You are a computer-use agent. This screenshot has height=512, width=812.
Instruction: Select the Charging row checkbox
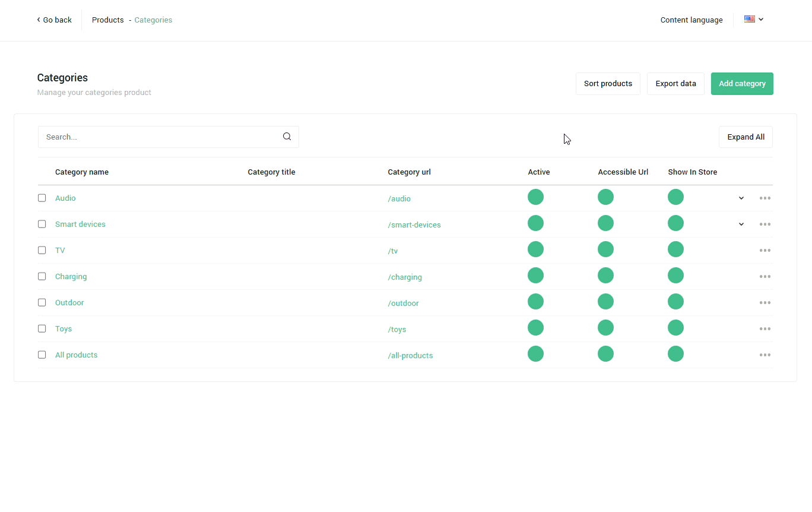pos(42,276)
